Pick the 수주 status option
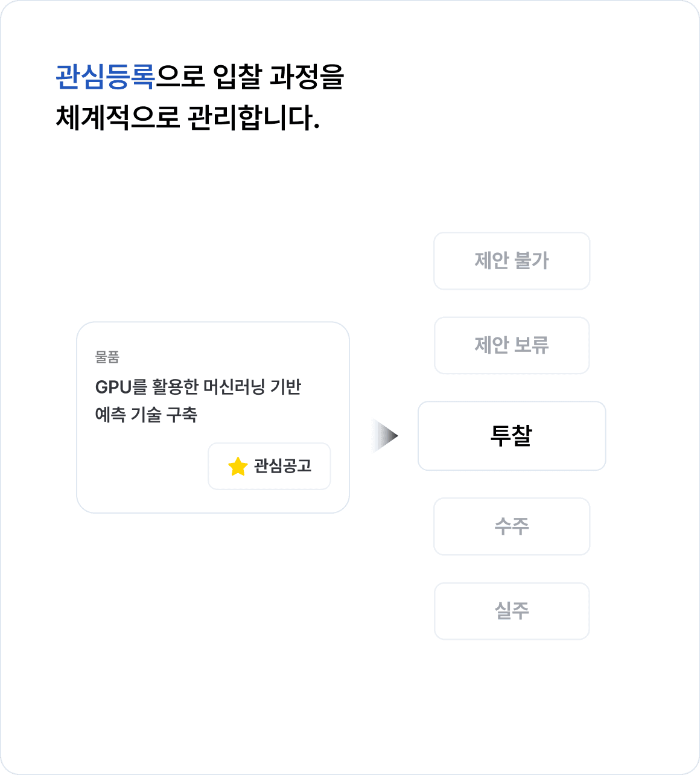The image size is (700, 775). pos(512,526)
